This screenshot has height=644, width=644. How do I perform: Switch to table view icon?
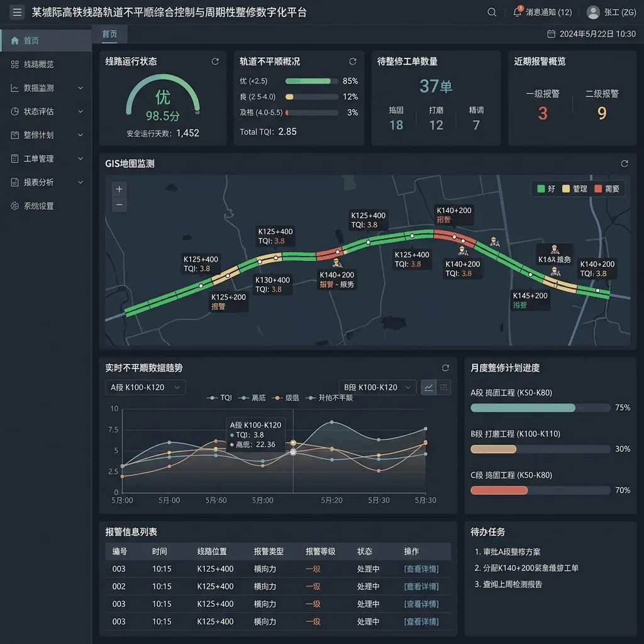tap(443, 387)
